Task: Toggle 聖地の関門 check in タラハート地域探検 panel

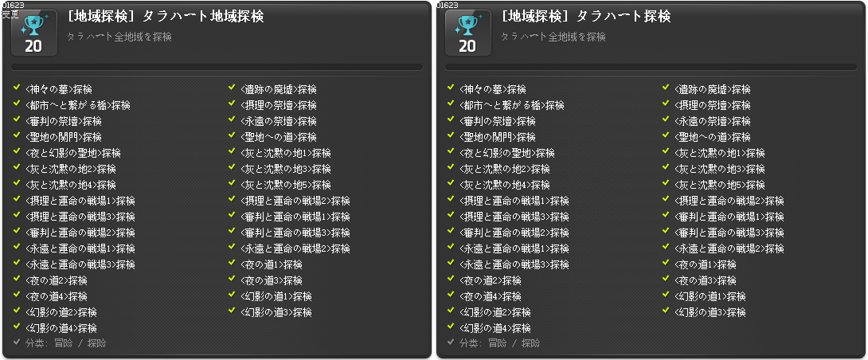Action: pyautogui.click(x=17, y=135)
